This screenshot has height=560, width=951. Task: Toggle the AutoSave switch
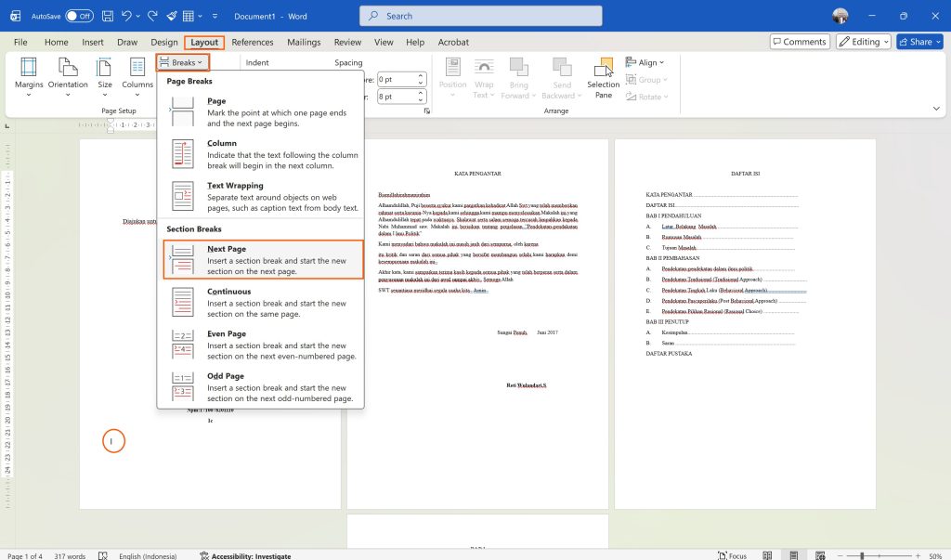pyautogui.click(x=78, y=16)
